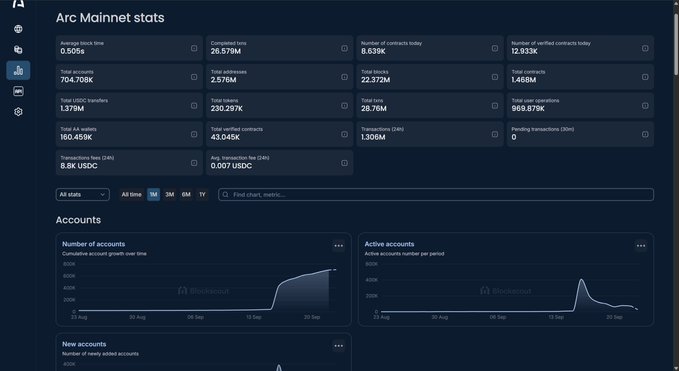Show info for Total txns
Image resolution: width=679 pixels, height=371 pixels.
tap(495, 105)
